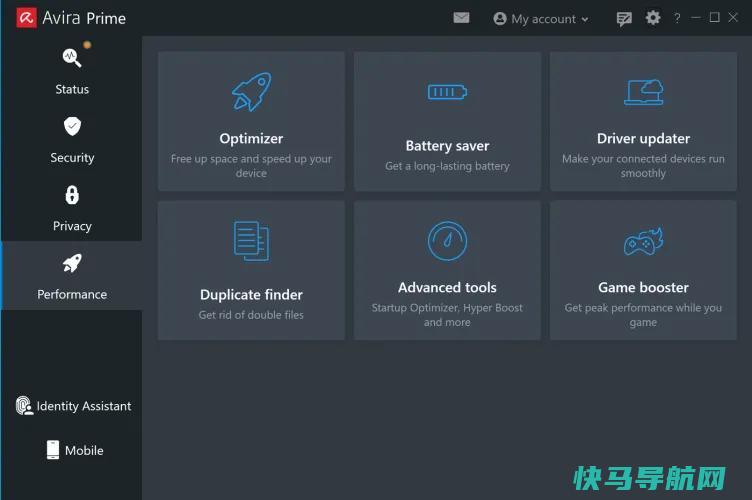This screenshot has width=752, height=500.
Task: Click the Privacy padlock icon
Action: [72, 195]
